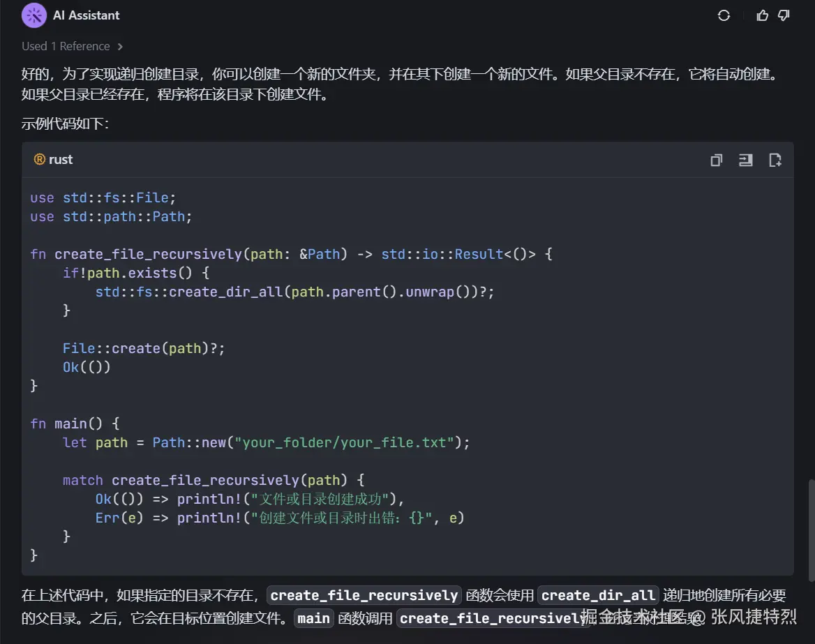This screenshot has height=644, width=815.
Task: Click the 'Ok(()) => println!' line
Action: [x=250, y=499]
